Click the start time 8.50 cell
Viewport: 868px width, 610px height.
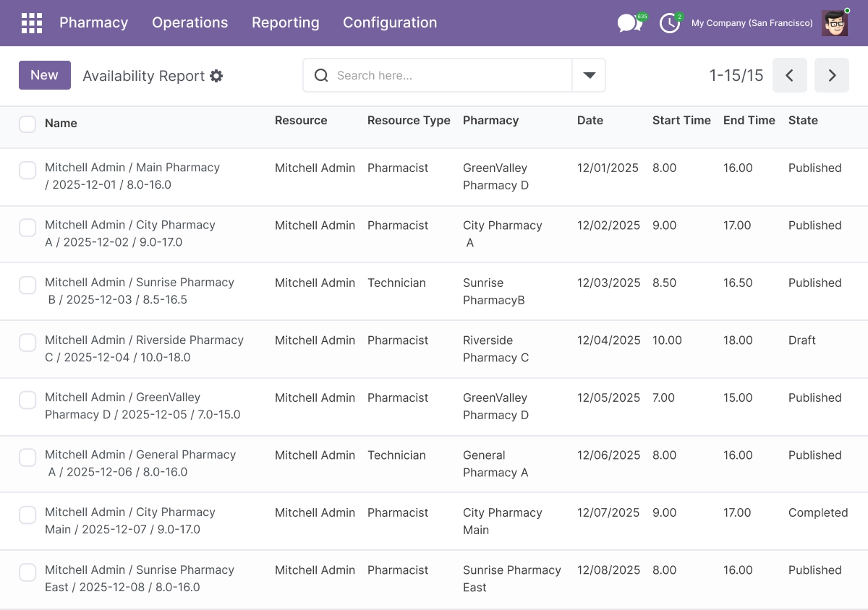tap(665, 283)
